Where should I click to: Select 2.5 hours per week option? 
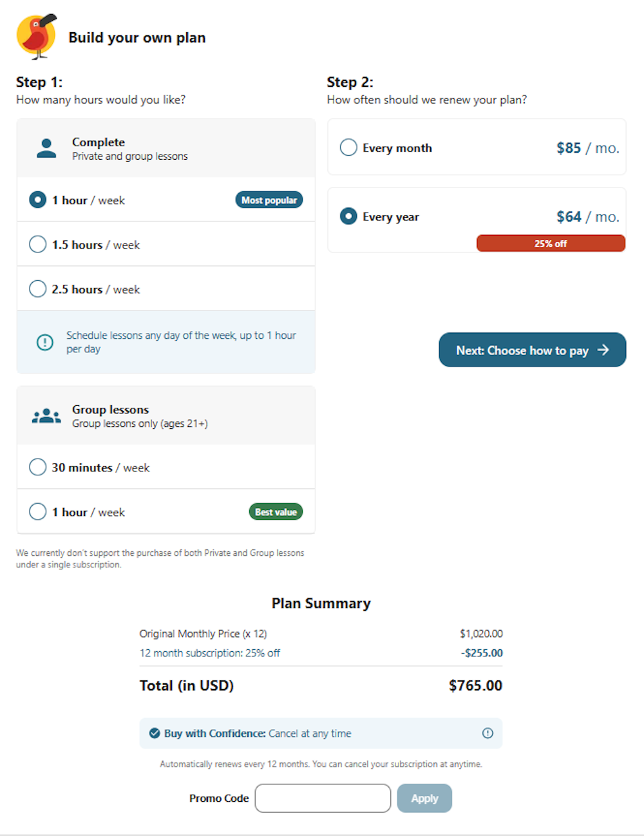click(166, 289)
